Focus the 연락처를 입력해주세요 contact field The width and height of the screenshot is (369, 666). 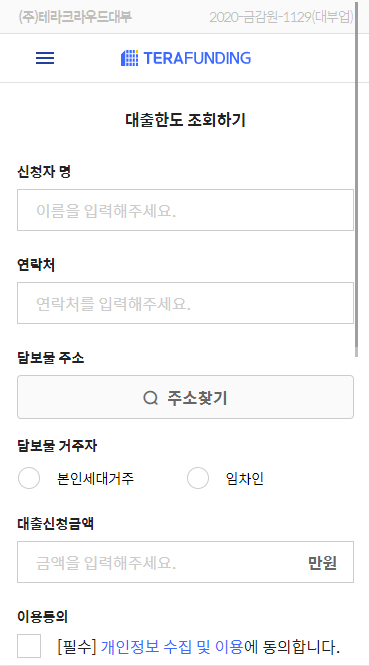185,303
